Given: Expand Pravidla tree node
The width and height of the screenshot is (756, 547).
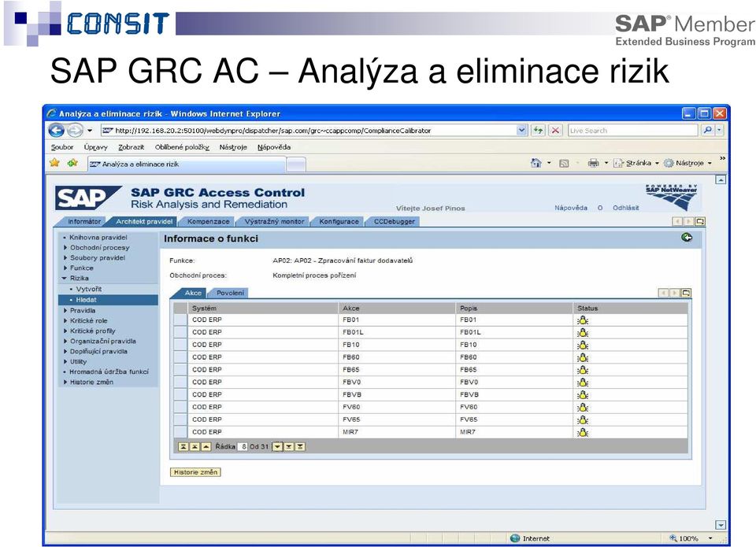Looking at the screenshot, I should click(x=65, y=310).
